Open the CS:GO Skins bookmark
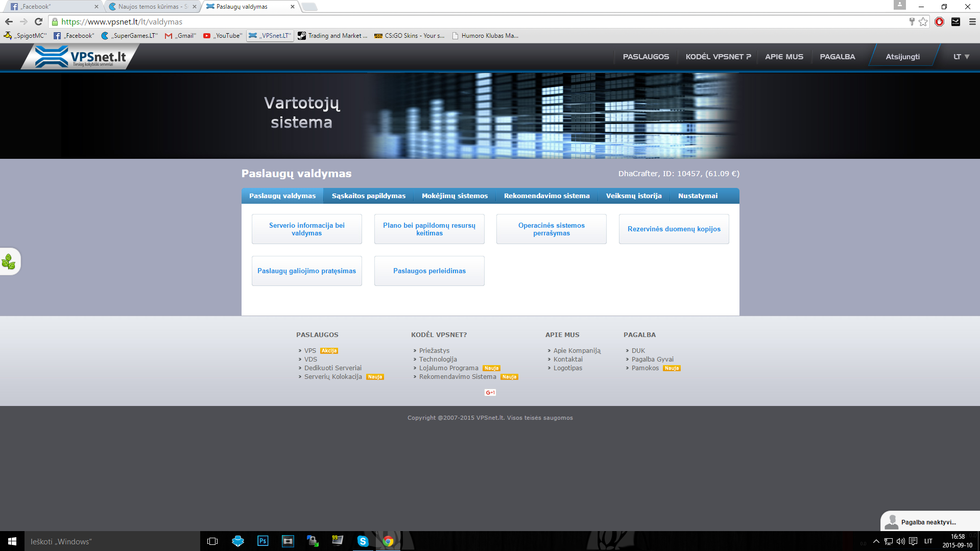 coord(410,36)
